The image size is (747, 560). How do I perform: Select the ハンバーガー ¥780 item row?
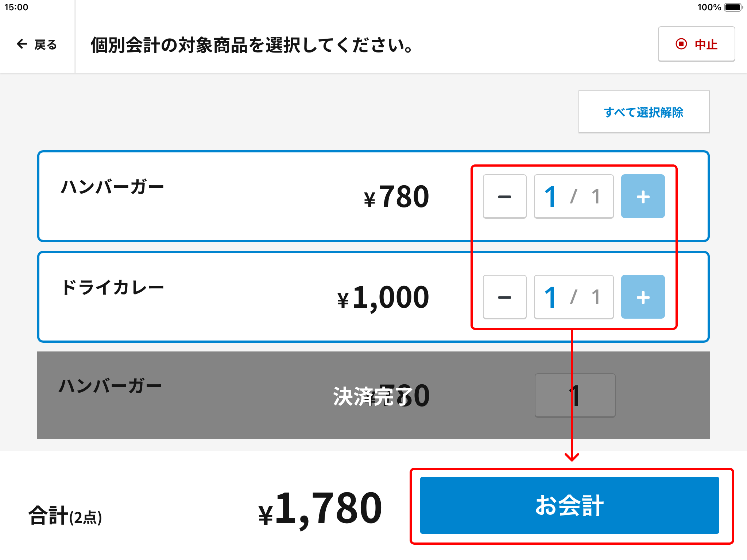tap(373, 196)
